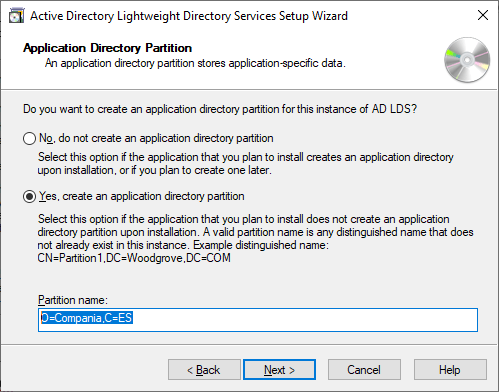Screen dimensions: 499x392
Task: Click the CD disc icon in the header
Action: (467, 60)
